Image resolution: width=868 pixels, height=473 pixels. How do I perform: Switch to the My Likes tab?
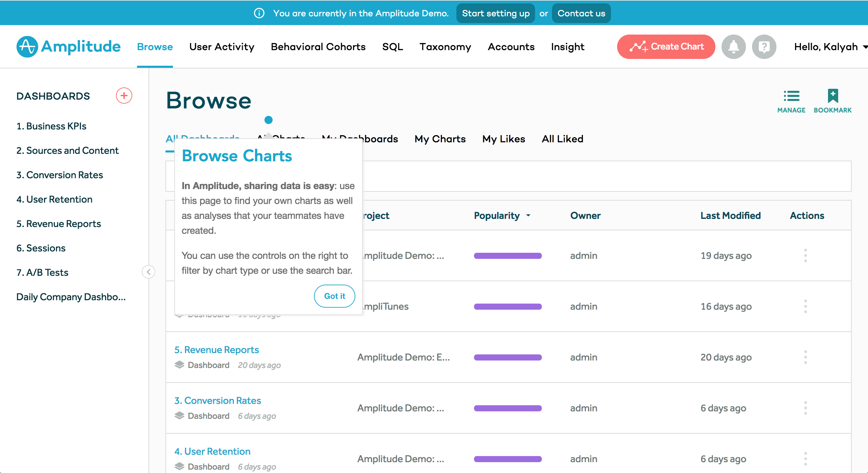504,139
